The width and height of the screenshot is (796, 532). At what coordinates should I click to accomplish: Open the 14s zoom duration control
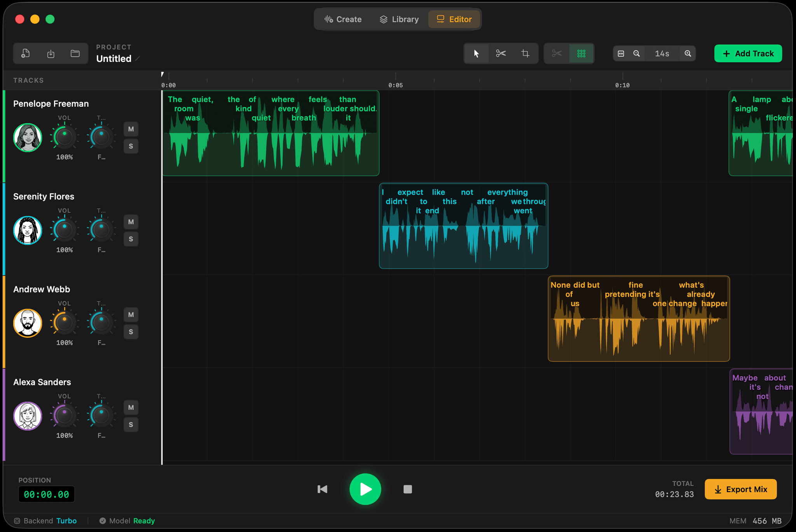click(x=662, y=53)
